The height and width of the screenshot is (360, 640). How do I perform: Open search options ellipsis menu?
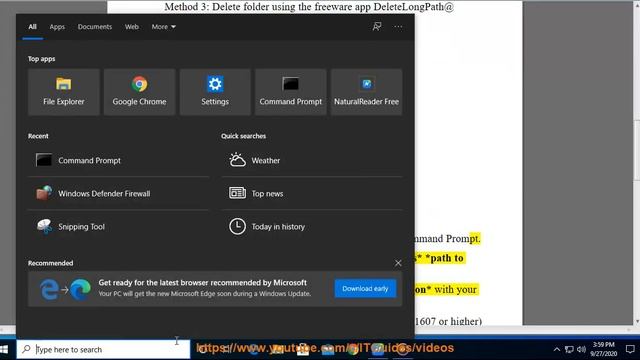coord(398,27)
